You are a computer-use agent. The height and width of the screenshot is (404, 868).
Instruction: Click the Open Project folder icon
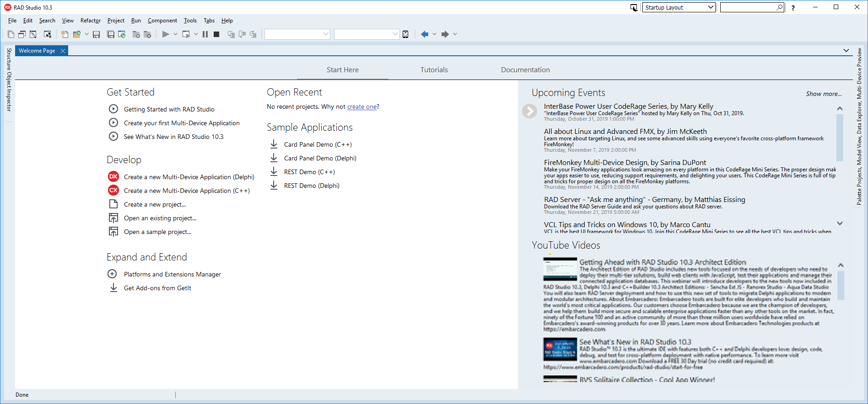(x=76, y=34)
